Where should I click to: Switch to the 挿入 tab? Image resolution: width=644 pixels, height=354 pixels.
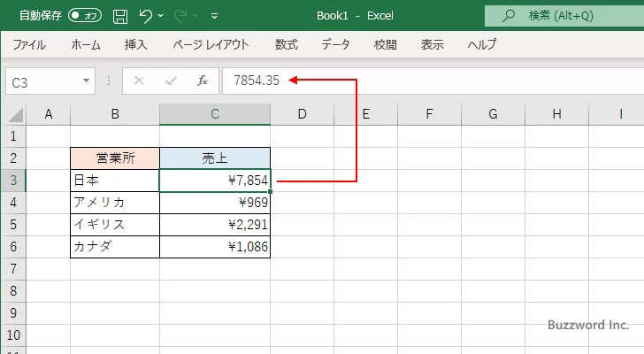(136, 44)
